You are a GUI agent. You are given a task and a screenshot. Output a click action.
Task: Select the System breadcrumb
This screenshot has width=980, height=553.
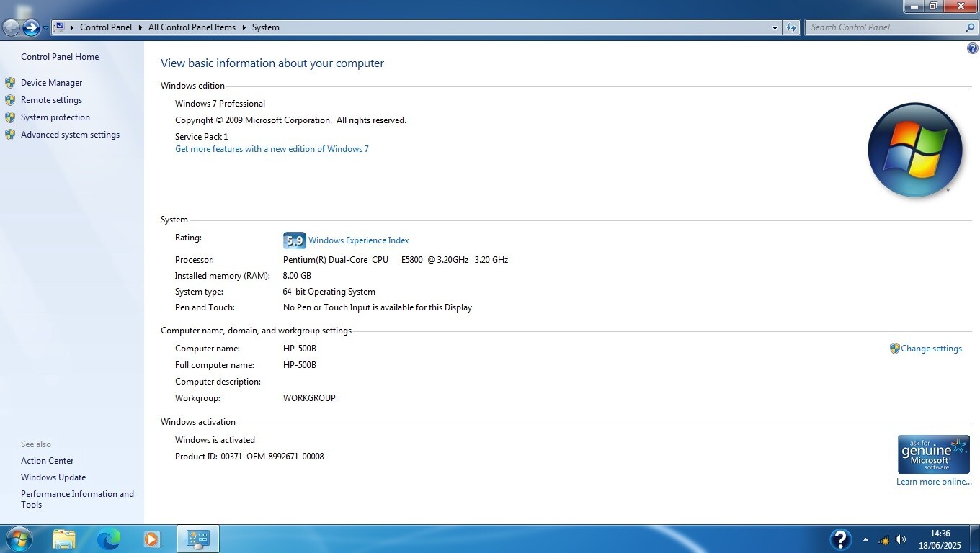coord(265,27)
